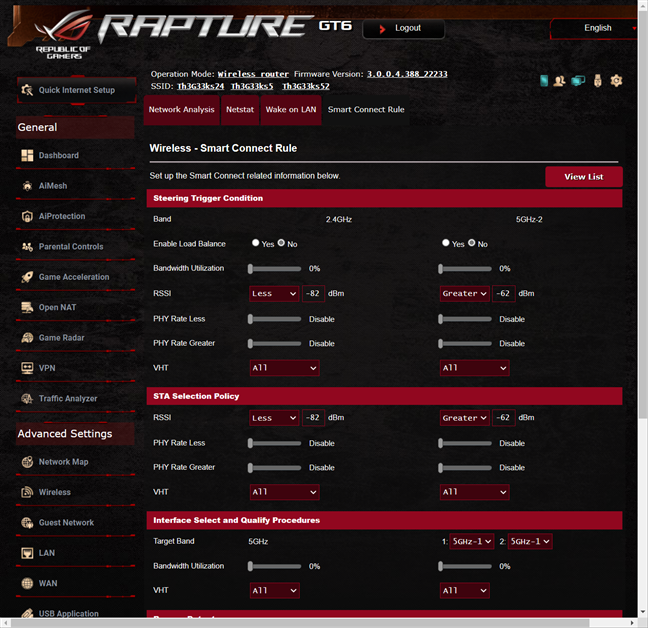Select Yes for 5GHz-2 Enable Load Balance
The width and height of the screenshot is (648, 628).
[446, 243]
